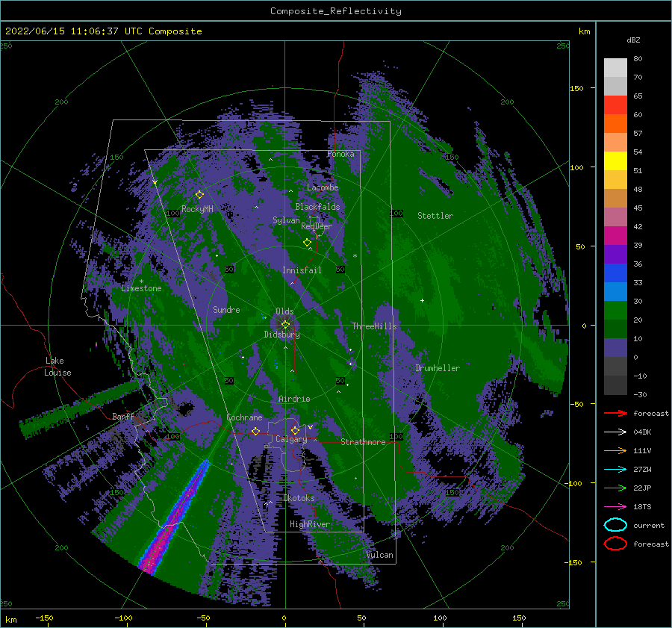The image size is (672, 628).
Task: Select the bright green swatch between 30 and 20
Action: point(615,310)
